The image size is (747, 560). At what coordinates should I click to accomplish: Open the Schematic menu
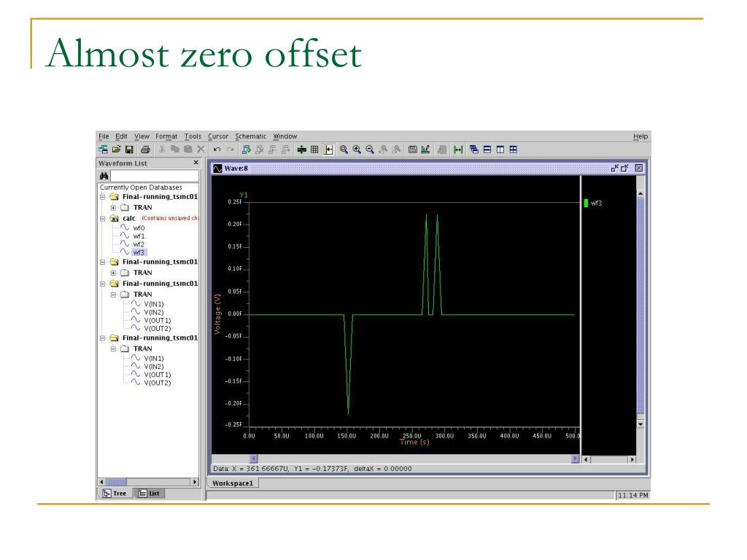coord(251,136)
